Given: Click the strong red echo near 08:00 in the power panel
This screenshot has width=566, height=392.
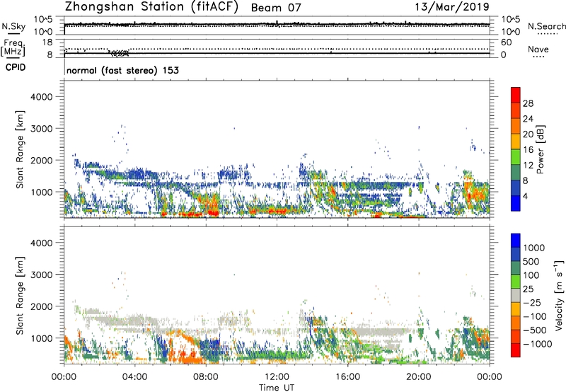Looking at the screenshot, I should [x=213, y=213].
